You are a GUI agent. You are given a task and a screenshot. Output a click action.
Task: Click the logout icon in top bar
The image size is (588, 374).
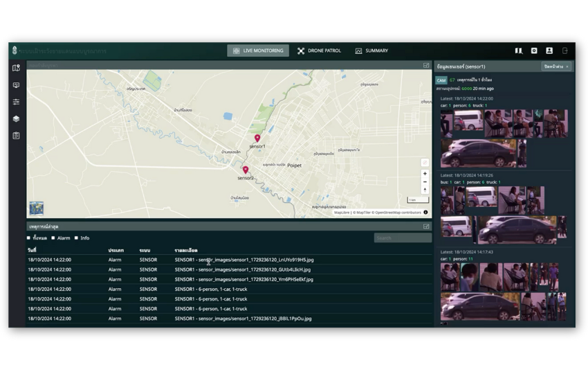564,51
